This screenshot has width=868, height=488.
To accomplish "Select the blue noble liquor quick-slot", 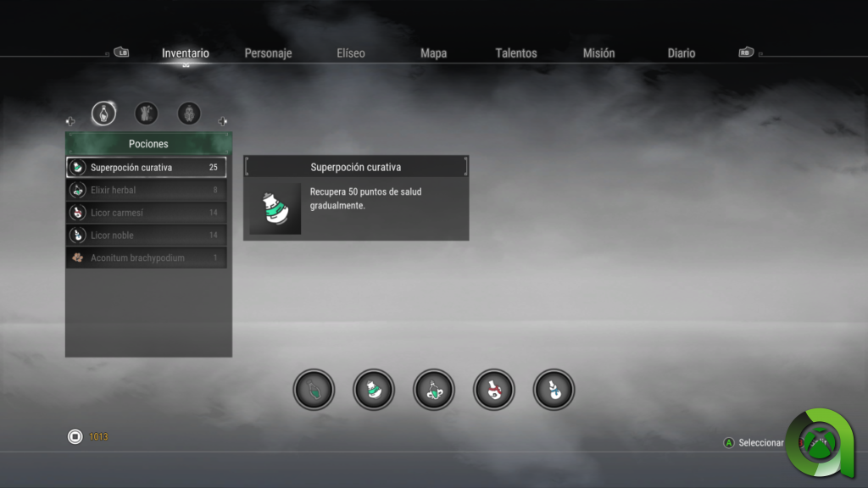I will point(554,390).
